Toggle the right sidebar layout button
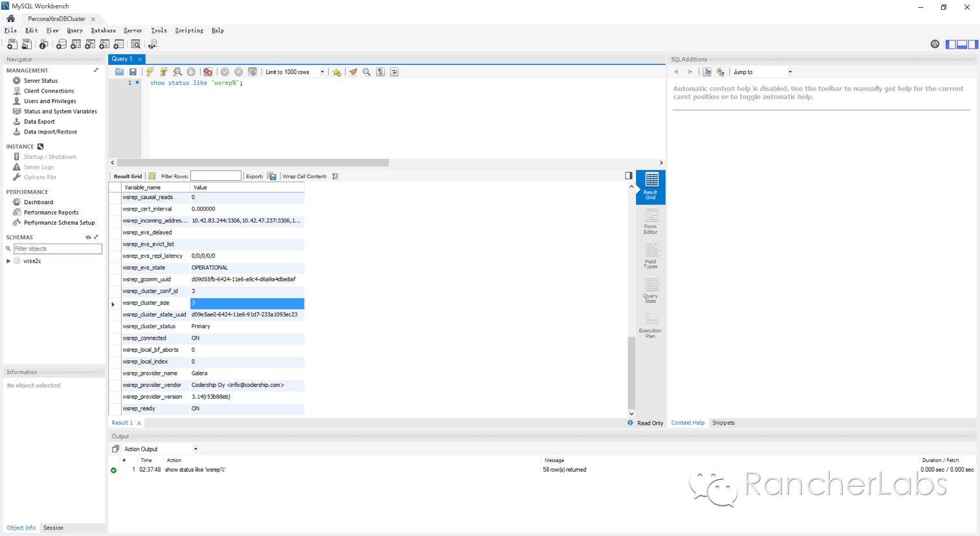The height and width of the screenshot is (536, 980). tap(973, 44)
